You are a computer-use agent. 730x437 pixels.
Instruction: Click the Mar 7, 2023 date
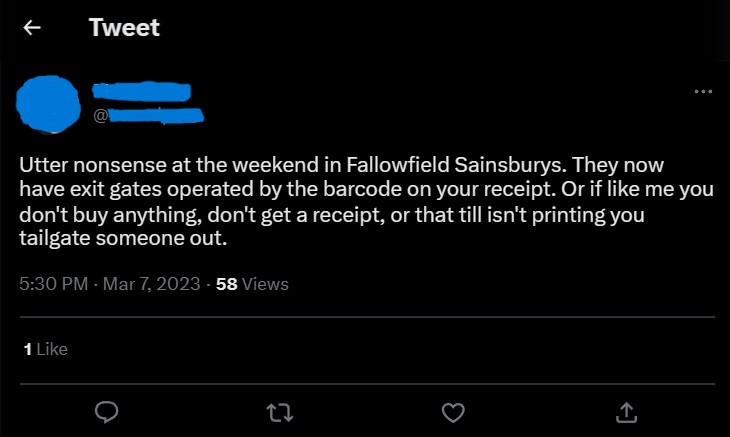pos(151,284)
